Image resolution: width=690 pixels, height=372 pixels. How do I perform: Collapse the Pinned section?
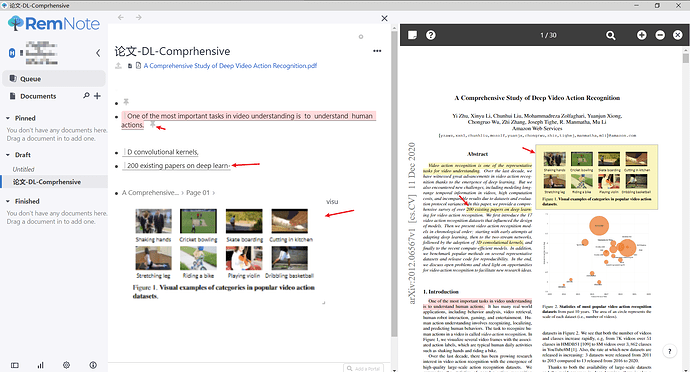(7, 118)
